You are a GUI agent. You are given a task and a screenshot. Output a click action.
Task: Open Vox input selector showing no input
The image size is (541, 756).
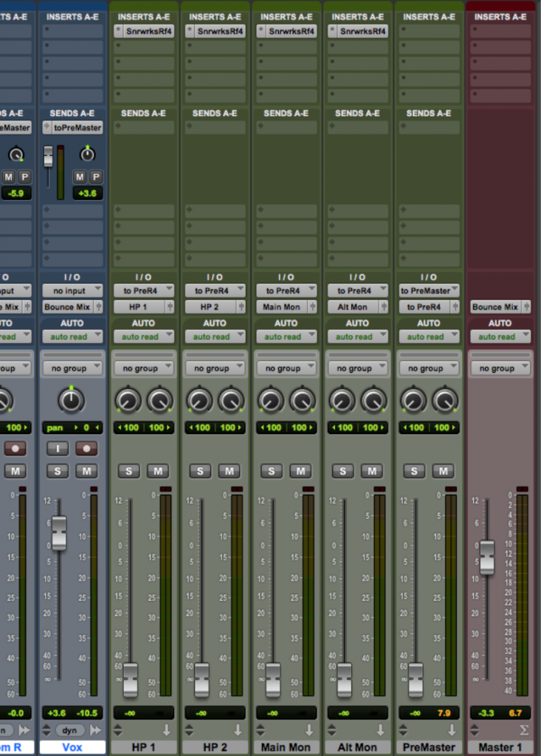(x=72, y=291)
